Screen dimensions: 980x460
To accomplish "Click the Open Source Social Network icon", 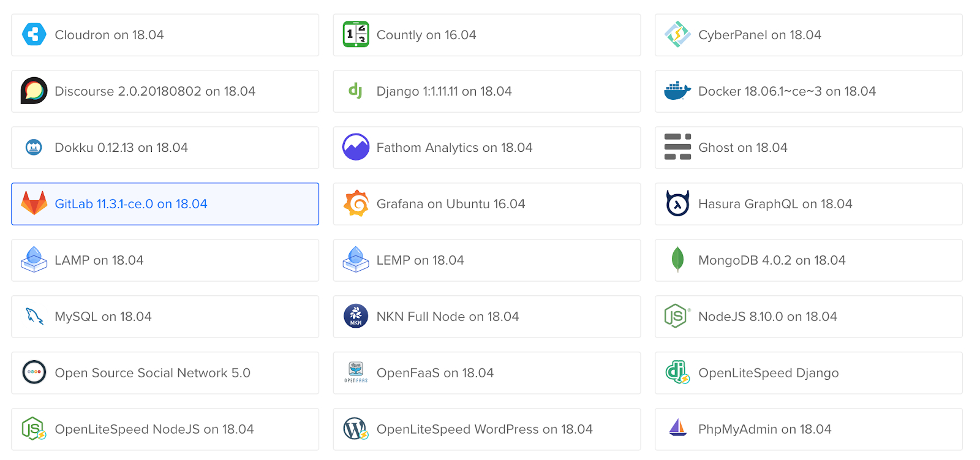I will click(34, 372).
